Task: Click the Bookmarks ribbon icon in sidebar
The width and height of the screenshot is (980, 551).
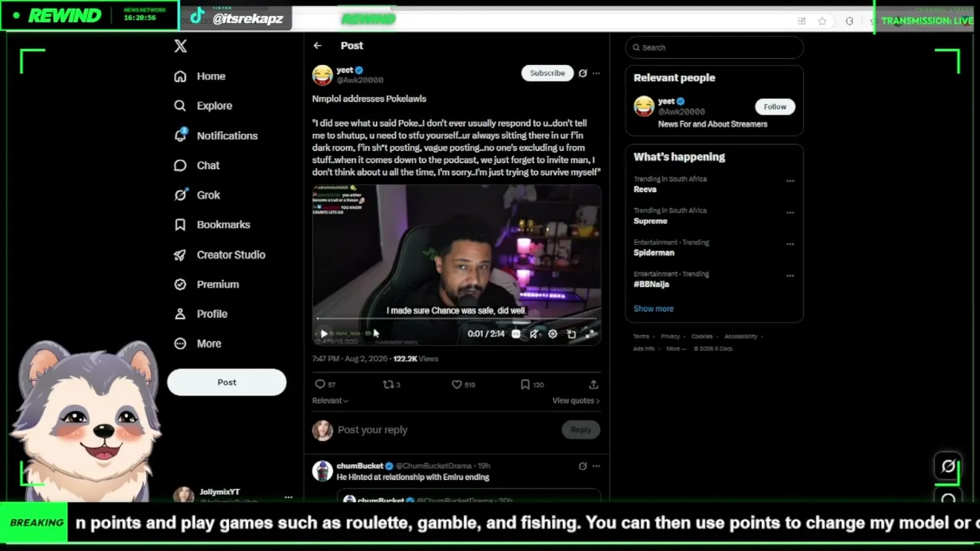Action: (180, 225)
